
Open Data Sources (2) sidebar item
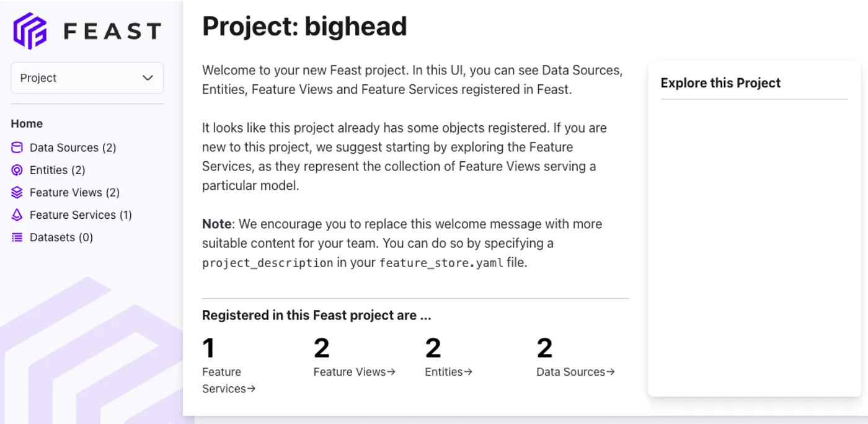(x=73, y=148)
